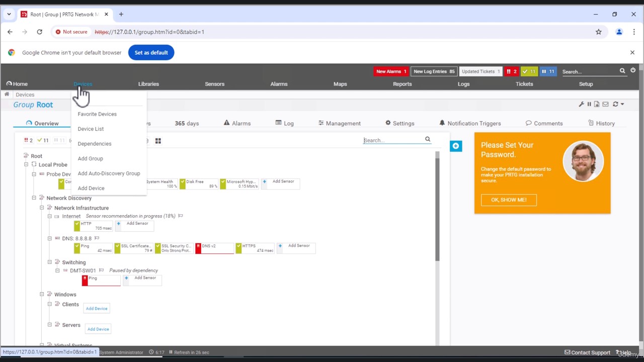Open the dropdown arrow next to refresh icon
644x362 pixels.
(622, 104)
